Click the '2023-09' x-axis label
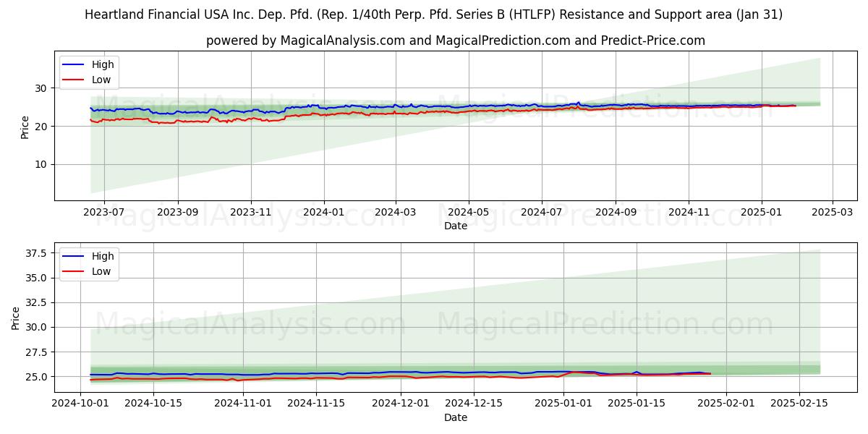This screenshot has height=434, width=868. pos(178,213)
